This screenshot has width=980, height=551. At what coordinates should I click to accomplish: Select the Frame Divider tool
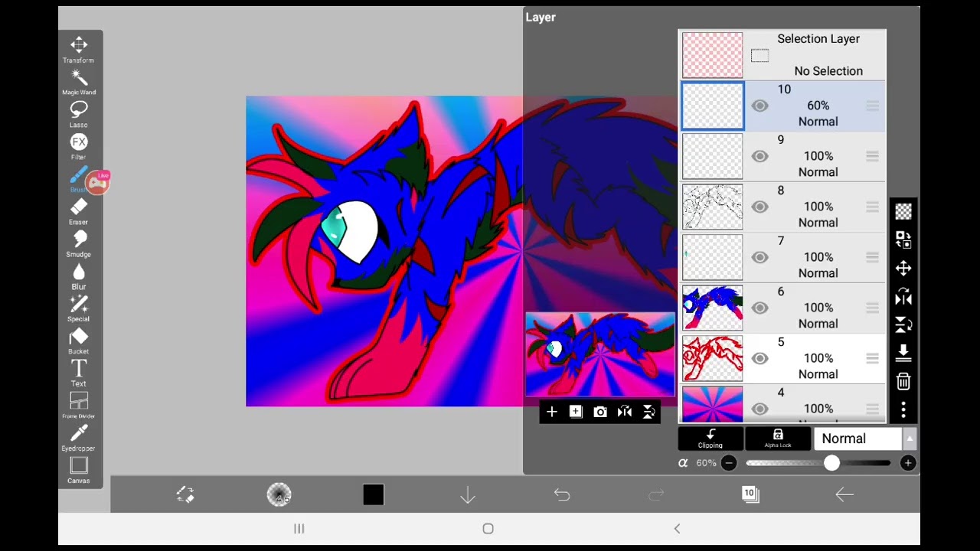[79, 405]
